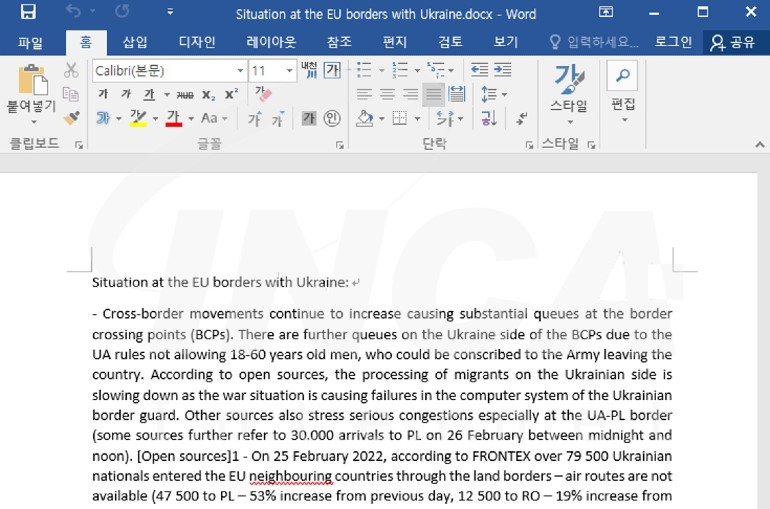Image resolution: width=770 pixels, height=509 pixels.
Task: Apply yellow text highlight color
Action: tap(138, 118)
